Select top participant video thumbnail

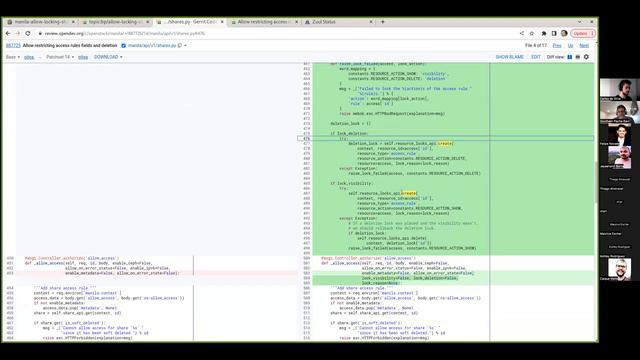point(620,89)
